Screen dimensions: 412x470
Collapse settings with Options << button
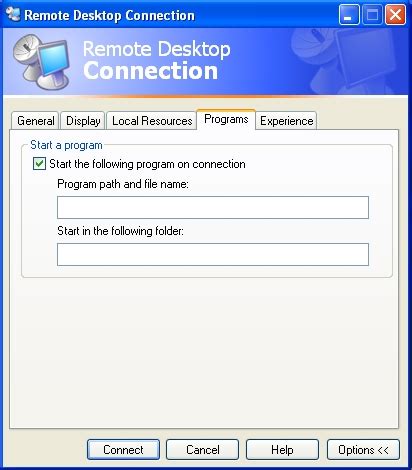point(363,450)
